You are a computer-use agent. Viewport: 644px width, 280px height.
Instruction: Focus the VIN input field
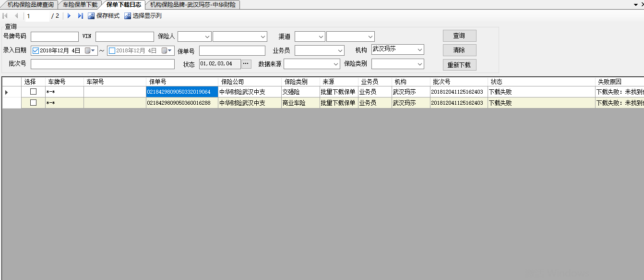click(x=125, y=37)
